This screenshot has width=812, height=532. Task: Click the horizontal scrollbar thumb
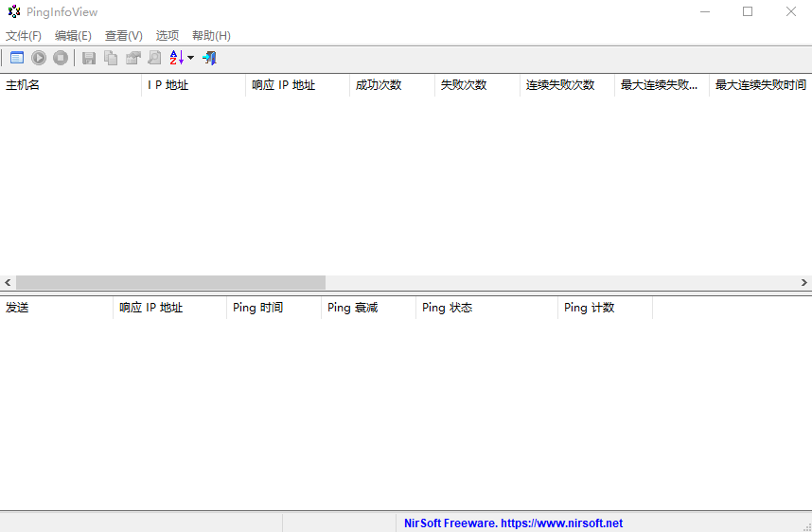coord(170,282)
